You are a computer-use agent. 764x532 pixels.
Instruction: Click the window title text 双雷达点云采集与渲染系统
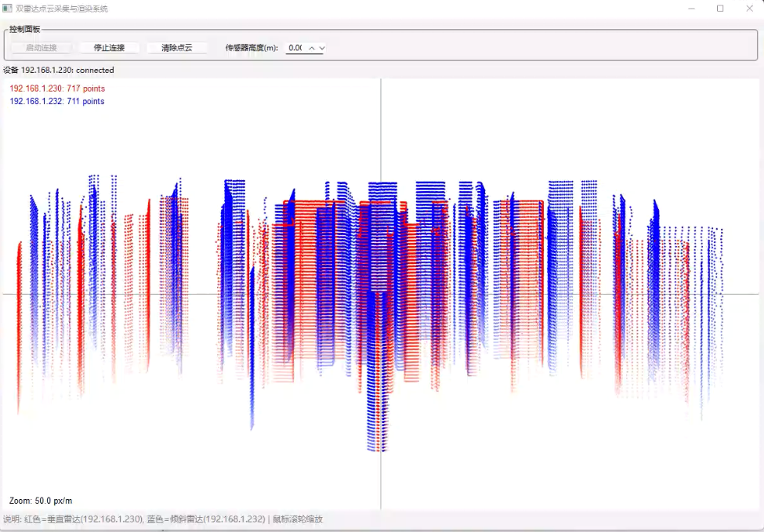click(62, 9)
